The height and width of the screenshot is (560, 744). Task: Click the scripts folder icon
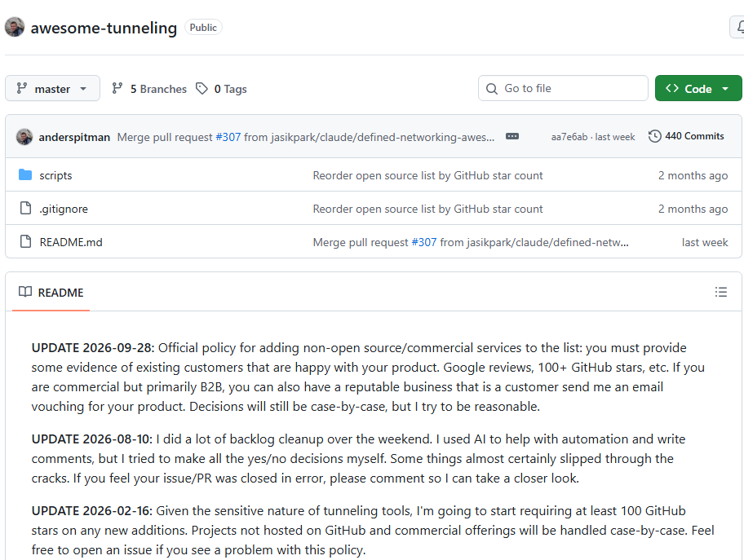tap(25, 175)
